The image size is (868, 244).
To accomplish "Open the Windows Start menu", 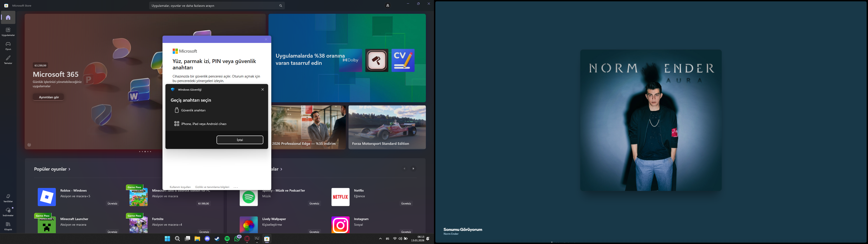I will (x=167, y=239).
